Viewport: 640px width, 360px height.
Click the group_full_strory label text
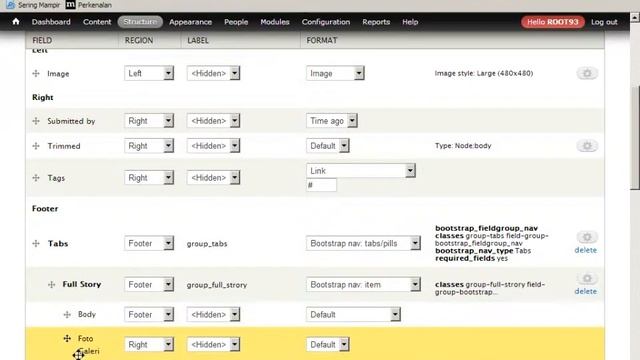217,285
